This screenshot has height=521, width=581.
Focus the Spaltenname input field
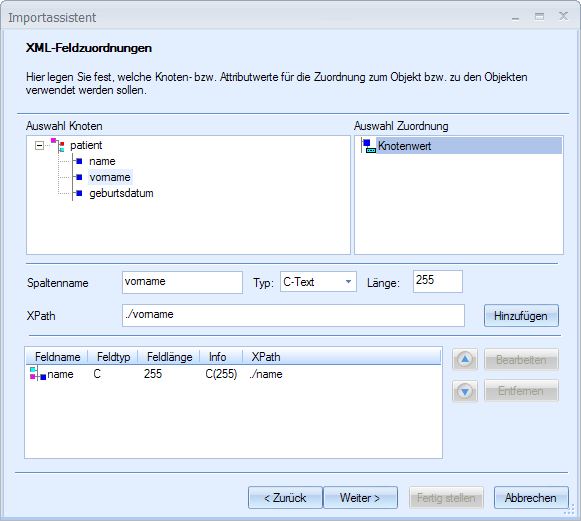point(182,282)
